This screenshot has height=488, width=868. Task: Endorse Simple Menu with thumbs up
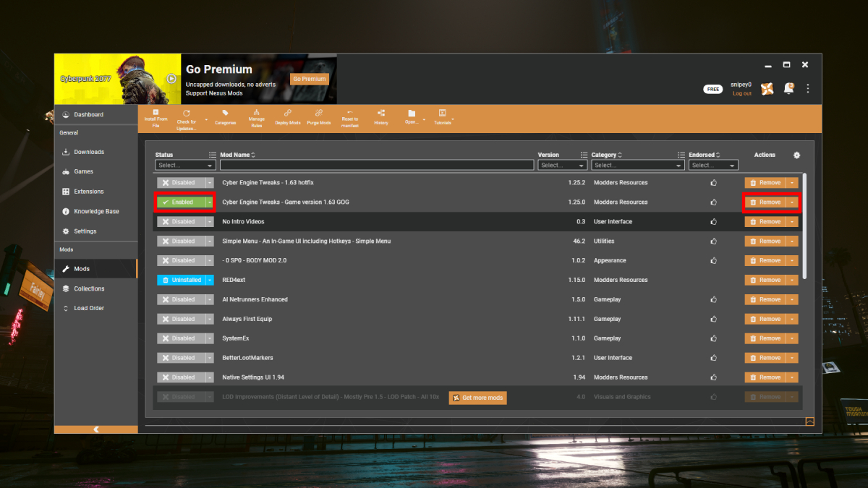713,241
